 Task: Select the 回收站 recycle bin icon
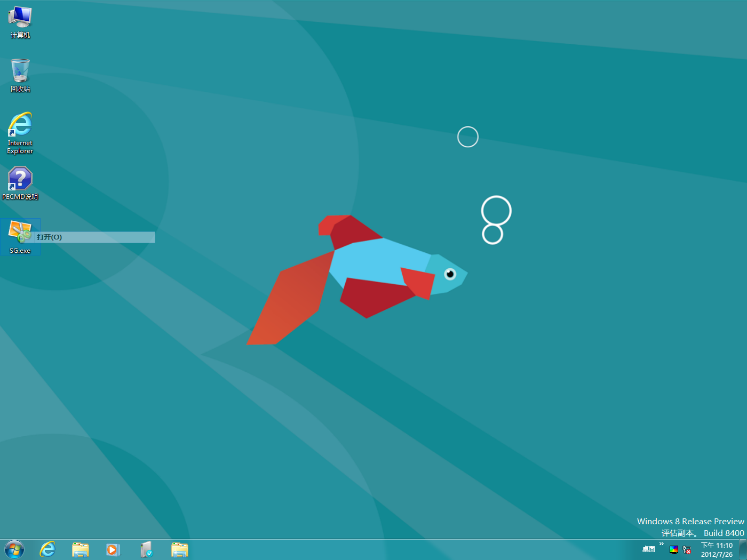(20, 76)
